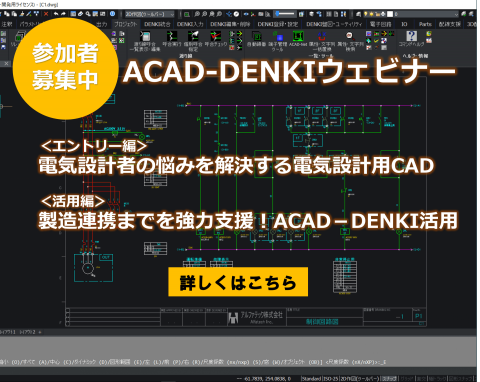This screenshot has height=382, width=480.
Task: Click the 照合チェック red checkmark icon
Action: coord(215,36)
